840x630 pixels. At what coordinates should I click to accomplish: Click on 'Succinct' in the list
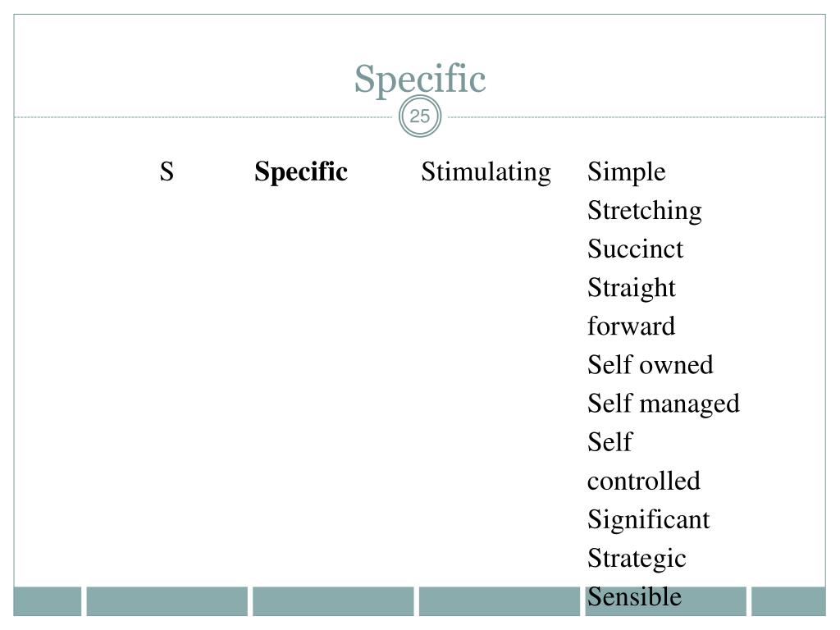click(x=636, y=249)
